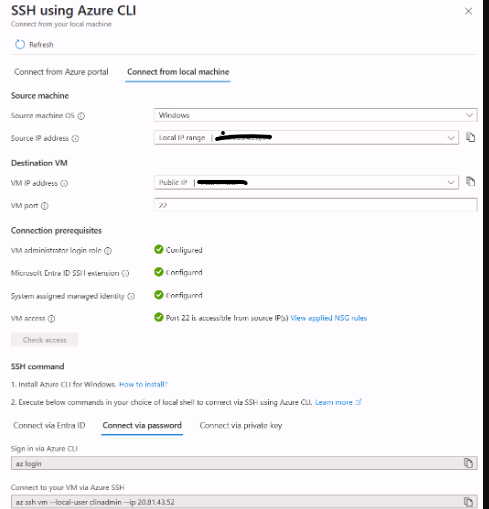Switch to Connect from Azure portal tab

61,72
